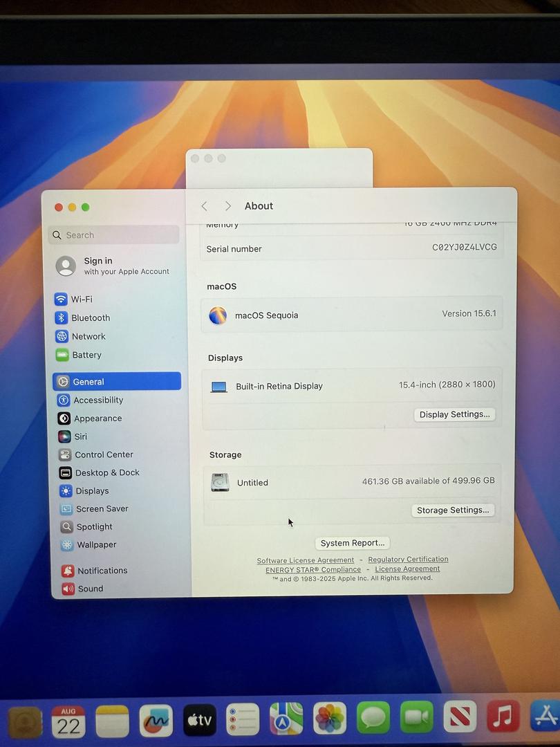This screenshot has height=747, width=560.
Task: Launch Reminders from the Dock
Action: (243, 719)
